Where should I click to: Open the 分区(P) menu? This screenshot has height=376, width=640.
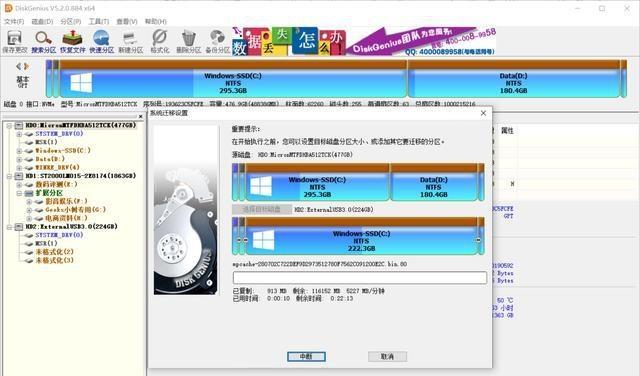(x=71, y=21)
